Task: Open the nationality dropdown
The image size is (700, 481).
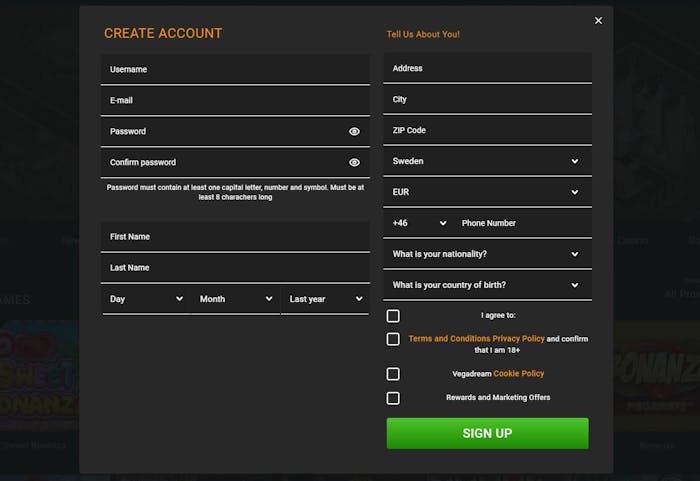Action: [488, 254]
